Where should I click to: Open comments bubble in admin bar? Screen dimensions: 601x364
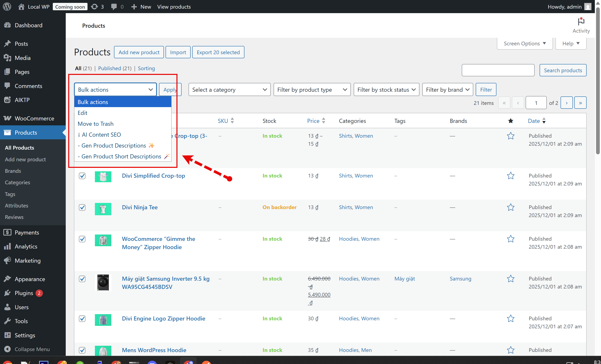114,7
